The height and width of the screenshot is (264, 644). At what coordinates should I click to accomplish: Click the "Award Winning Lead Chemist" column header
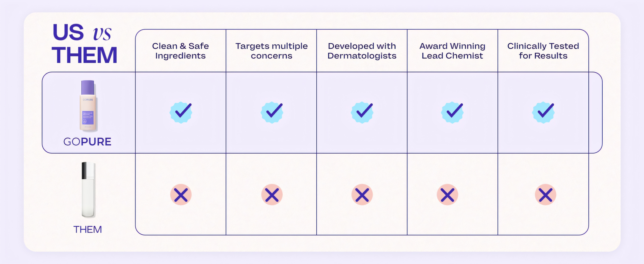coord(452,51)
